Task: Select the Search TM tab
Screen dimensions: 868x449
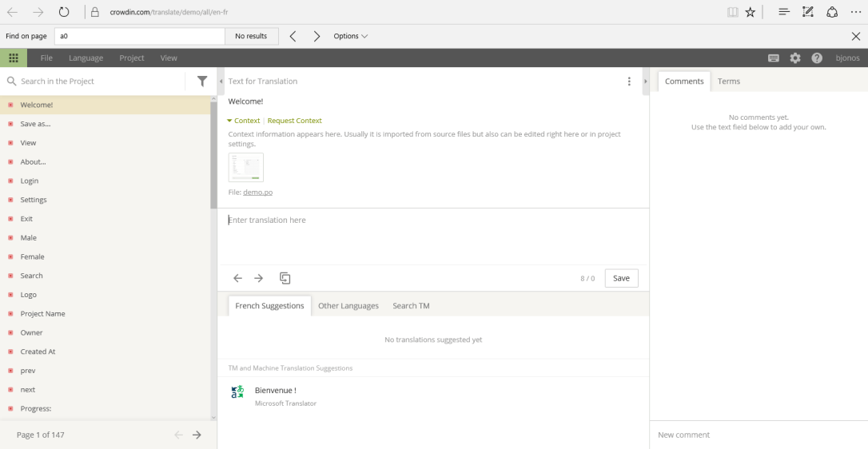Action: (411, 306)
